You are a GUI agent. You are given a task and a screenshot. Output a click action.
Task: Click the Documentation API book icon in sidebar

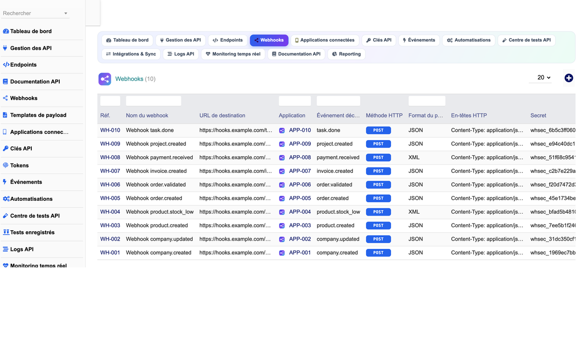point(5,82)
